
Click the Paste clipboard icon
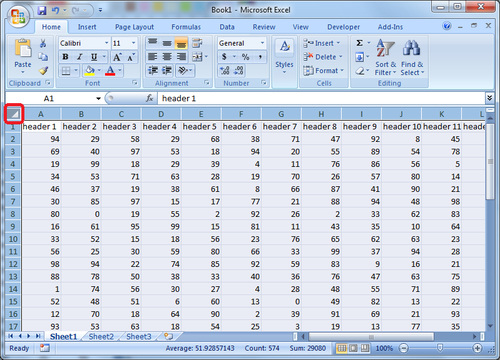tap(23, 49)
